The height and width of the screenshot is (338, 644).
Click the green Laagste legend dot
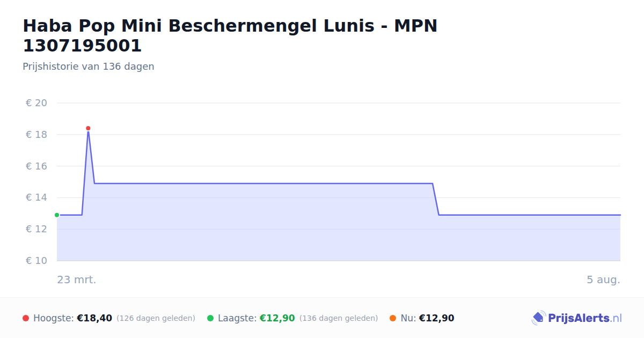[x=210, y=318]
